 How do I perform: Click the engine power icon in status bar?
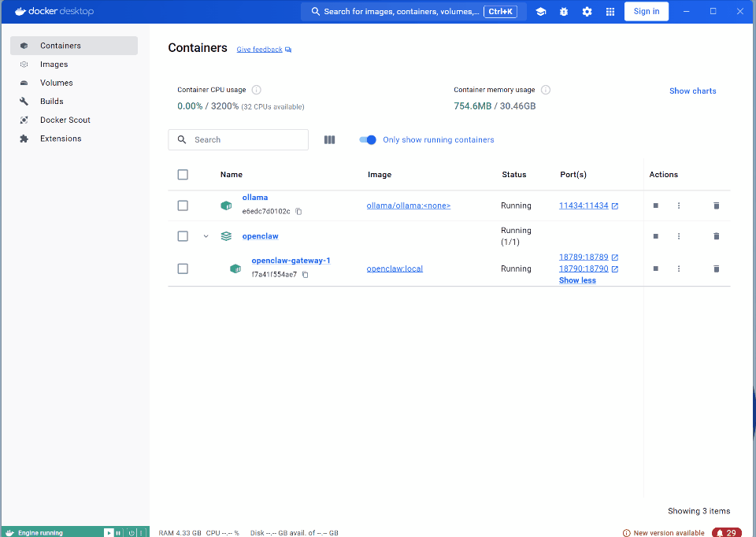coord(132,532)
